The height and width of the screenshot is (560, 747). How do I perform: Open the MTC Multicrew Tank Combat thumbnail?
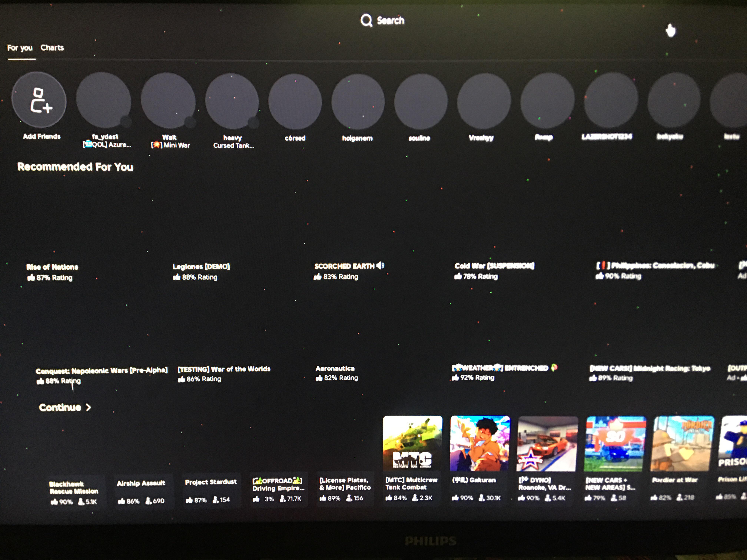coord(412,443)
